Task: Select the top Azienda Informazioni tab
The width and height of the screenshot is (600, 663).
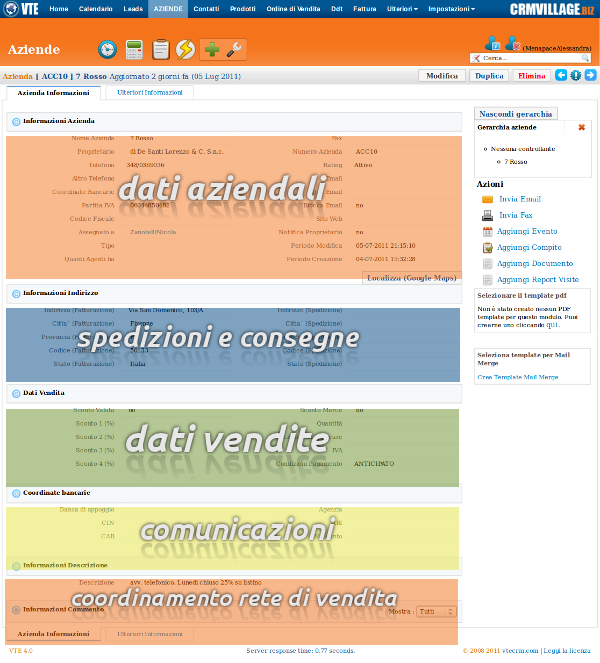Action: coord(53,93)
